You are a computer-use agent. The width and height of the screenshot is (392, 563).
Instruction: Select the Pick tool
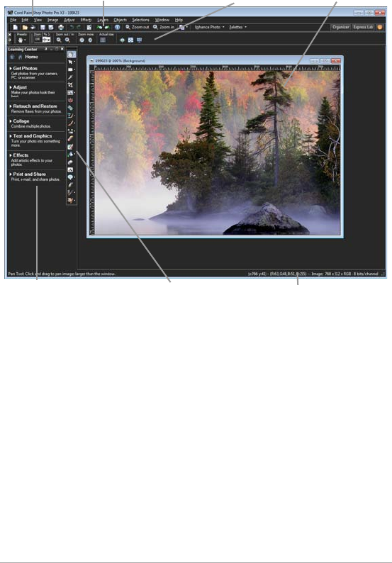(x=71, y=62)
